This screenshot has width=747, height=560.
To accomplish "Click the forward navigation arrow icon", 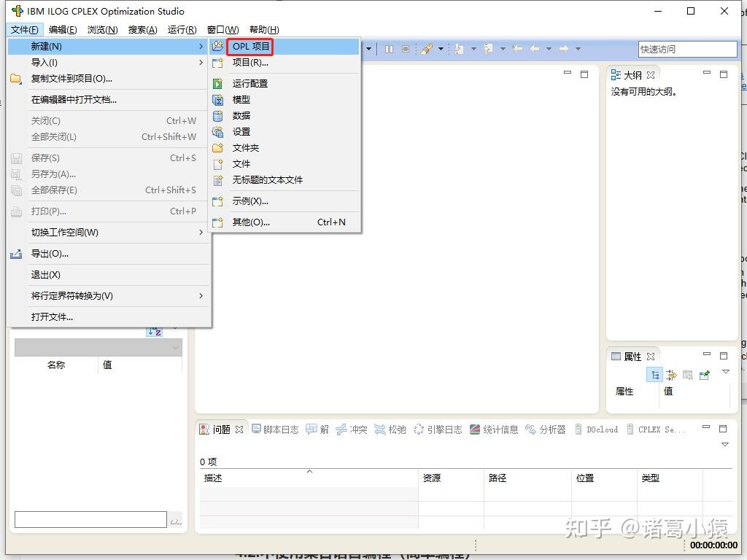I will (x=565, y=49).
